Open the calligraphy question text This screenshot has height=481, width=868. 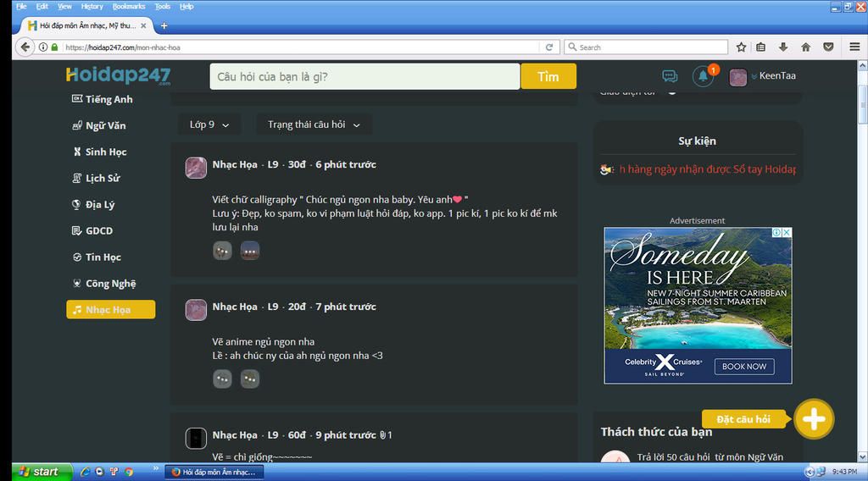click(x=385, y=213)
